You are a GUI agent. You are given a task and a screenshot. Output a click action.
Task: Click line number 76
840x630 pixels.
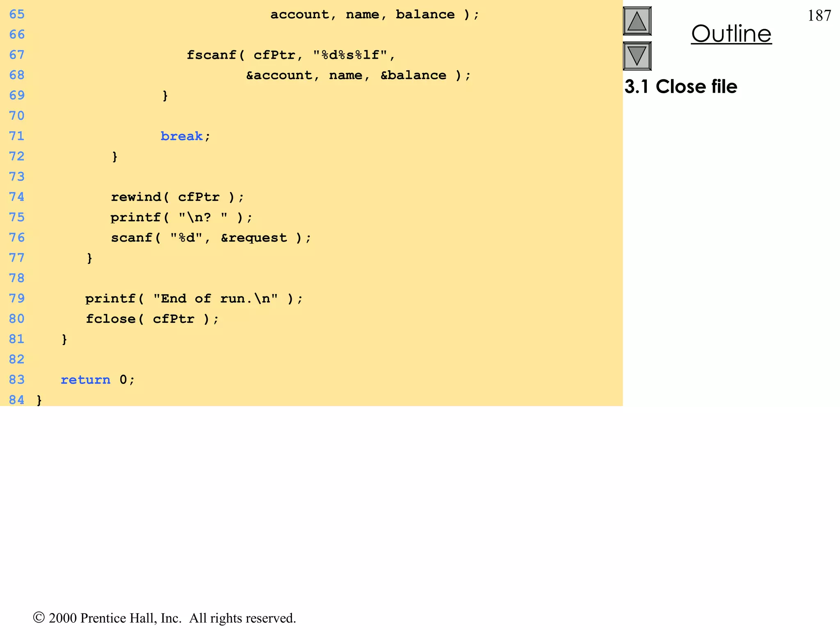pyautogui.click(x=17, y=237)
